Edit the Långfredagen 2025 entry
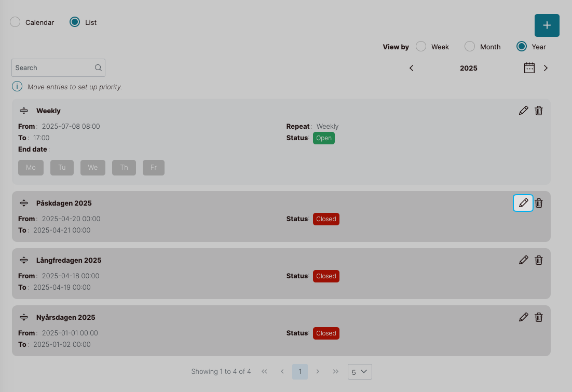 click(x=523, y=260)
